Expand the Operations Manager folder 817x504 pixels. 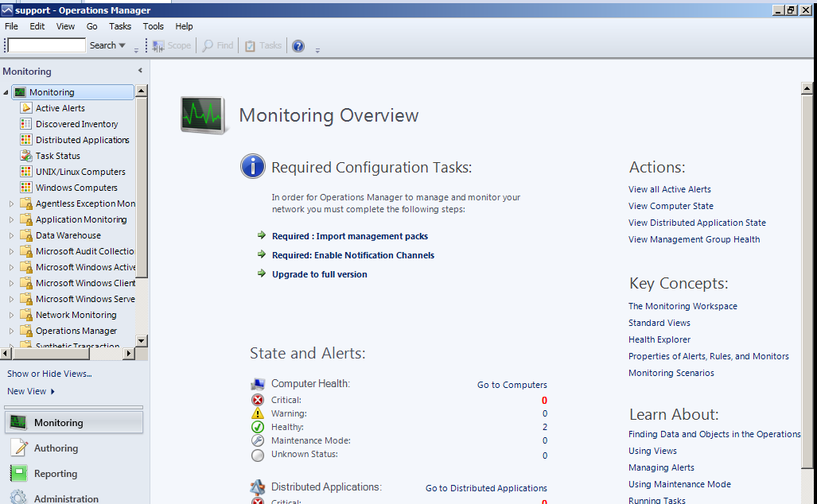(11, 331)
